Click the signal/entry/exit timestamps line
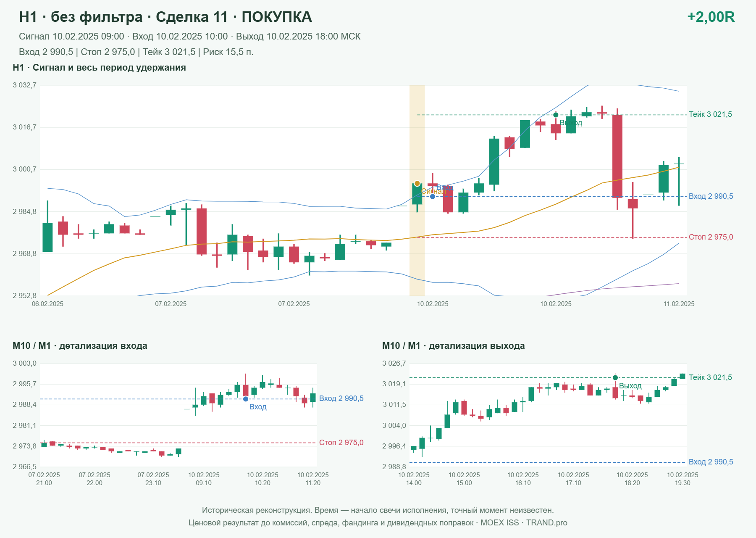This screenshot has width=756, height=538. [x=190, y=37]
